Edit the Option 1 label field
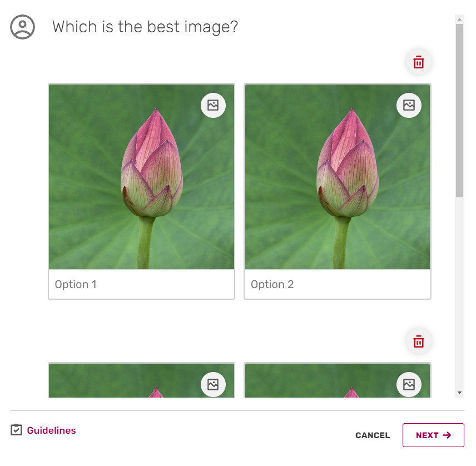The width and height of the screenshot is (476, 466). point(141,284)
